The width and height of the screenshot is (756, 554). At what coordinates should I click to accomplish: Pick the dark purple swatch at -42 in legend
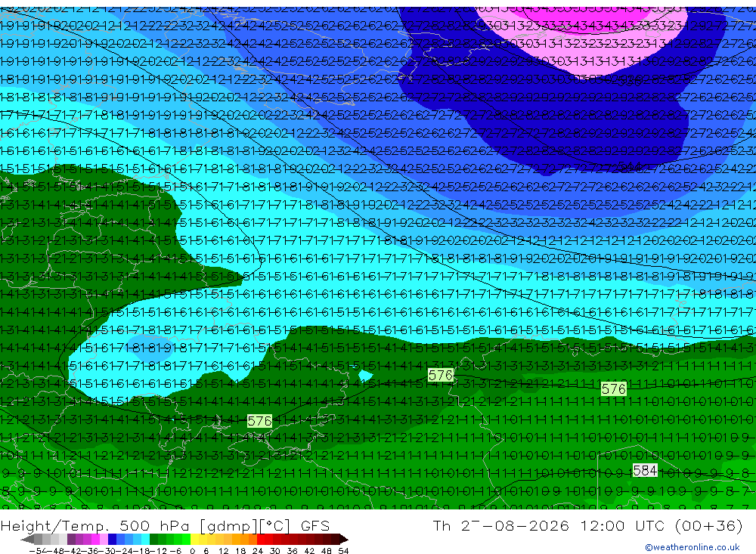point(71,539)
